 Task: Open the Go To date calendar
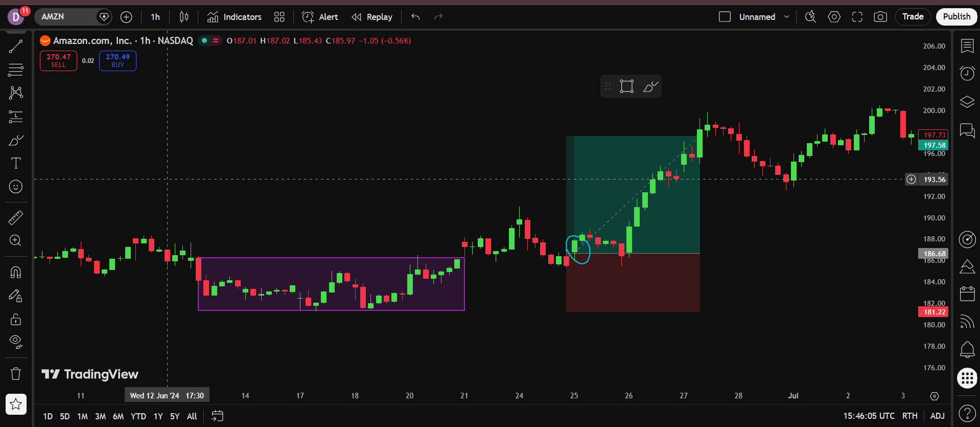click(x=218, y=416)
